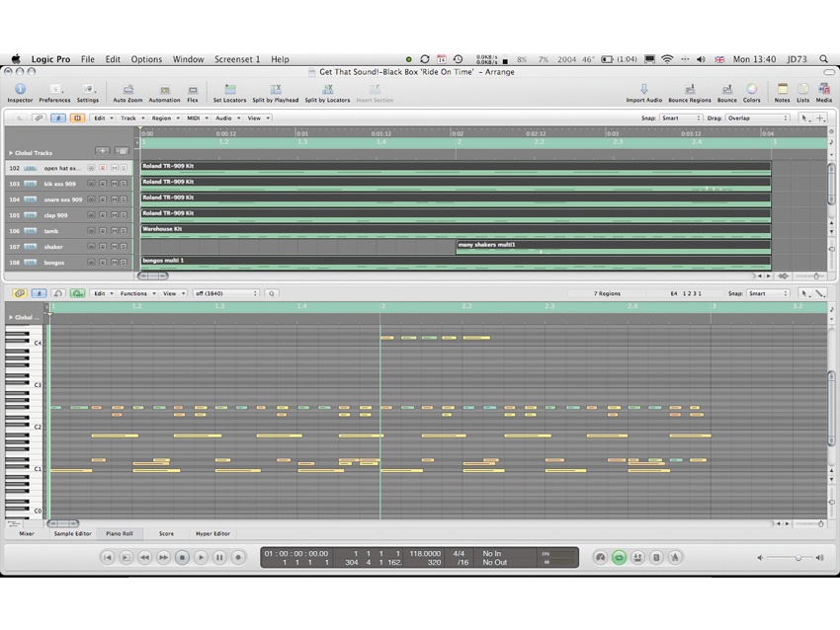Image resolution: width=840 pixels, height=630 pixels.
Task: Click the stop button in the transport
Action: pos(182,557)
